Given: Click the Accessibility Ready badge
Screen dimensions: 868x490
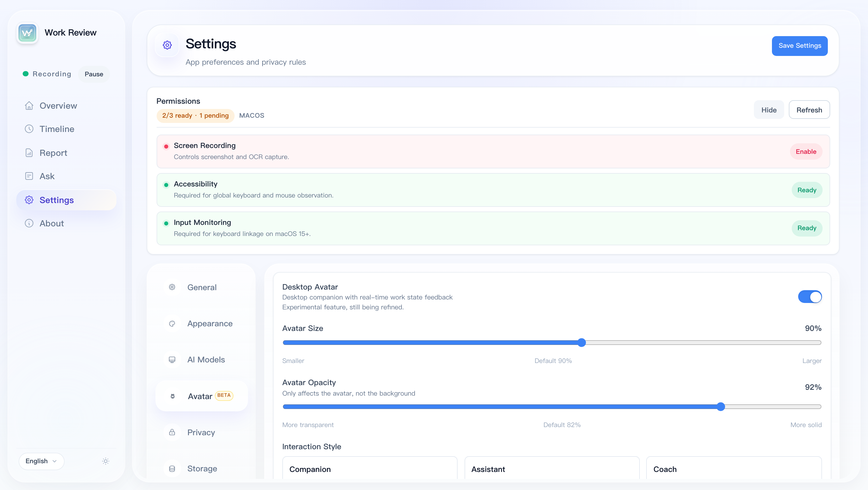Looking at the screenshot, I should 806,190.
